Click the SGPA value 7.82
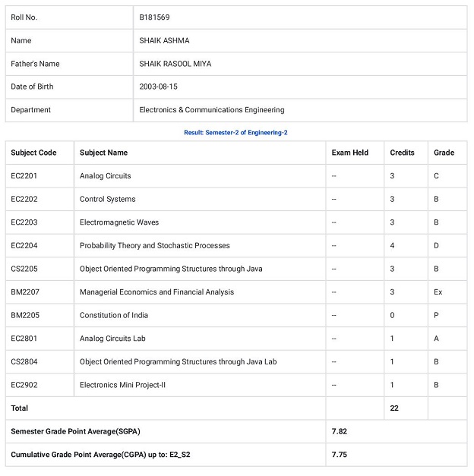This screenshot has width=474, height=476. tap(339, 431)
